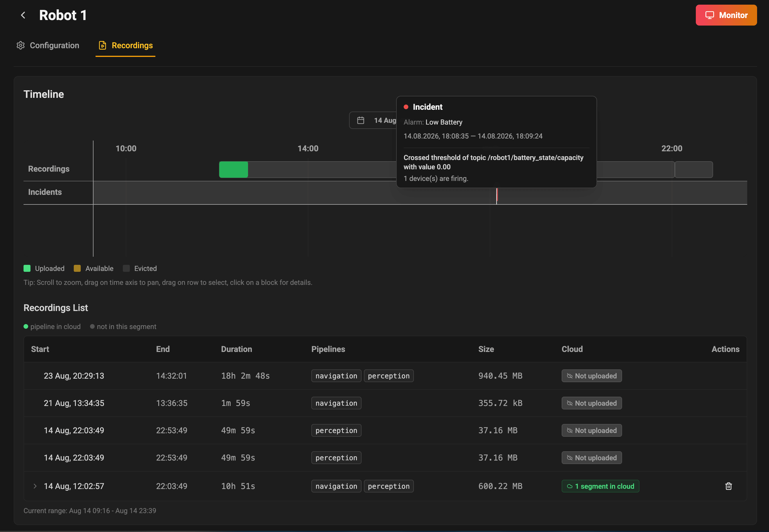Click the '1m 59s' duration cell
Viewport: 769px width, 532px height.
click(235, 403)
